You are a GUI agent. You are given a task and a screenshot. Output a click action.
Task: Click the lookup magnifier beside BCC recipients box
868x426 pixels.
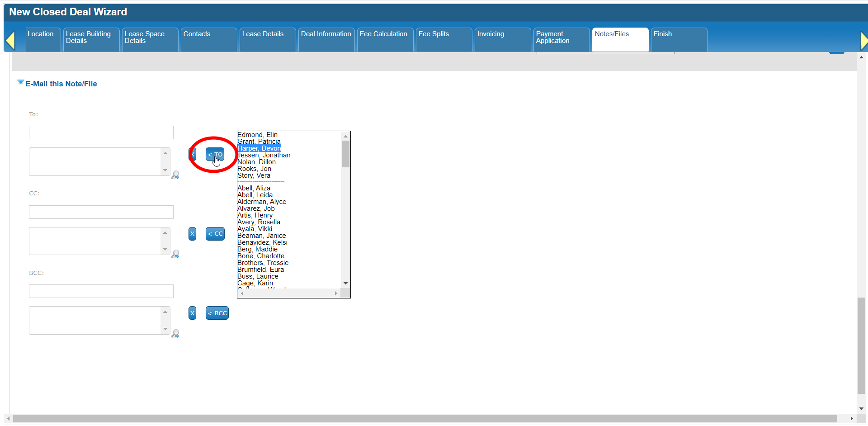click(x=175, y=334)
